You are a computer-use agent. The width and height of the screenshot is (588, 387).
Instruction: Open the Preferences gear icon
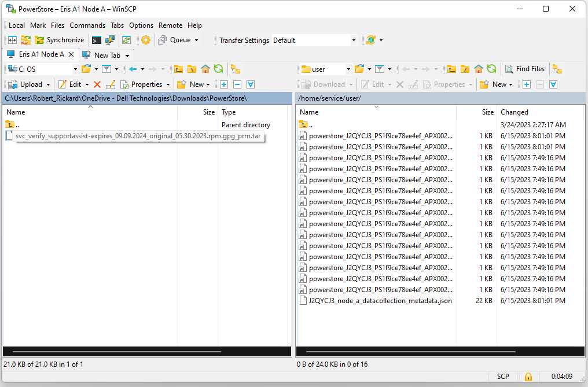(x=145, y=40)
